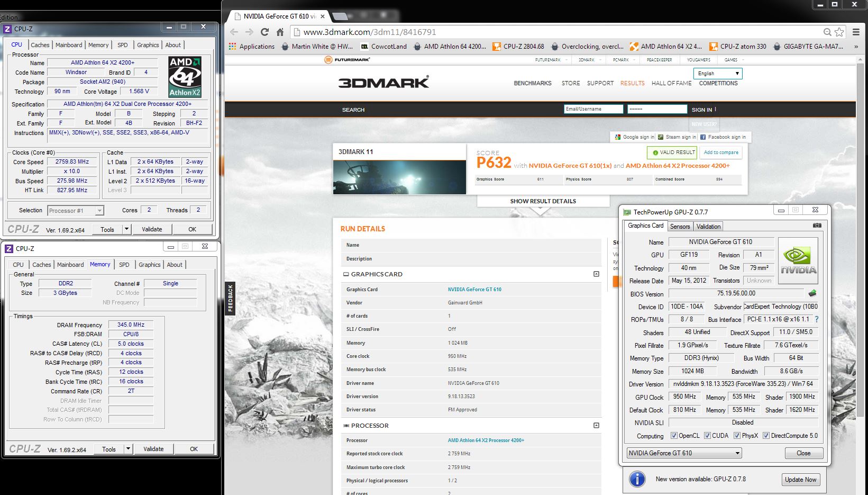Click the Validate button in top CPU-Z
Screen dimensions: 868x495
tap(152, 229)
